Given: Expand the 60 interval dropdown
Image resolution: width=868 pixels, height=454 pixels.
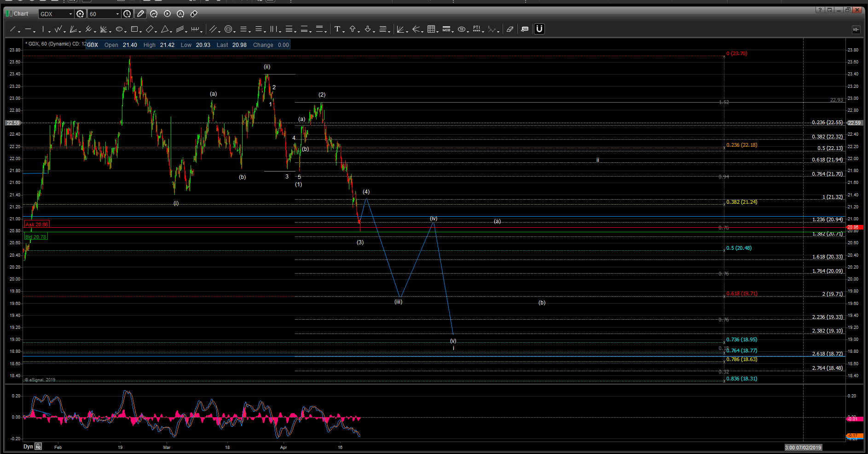Looking at the screenshot, I should coord(117,14).
